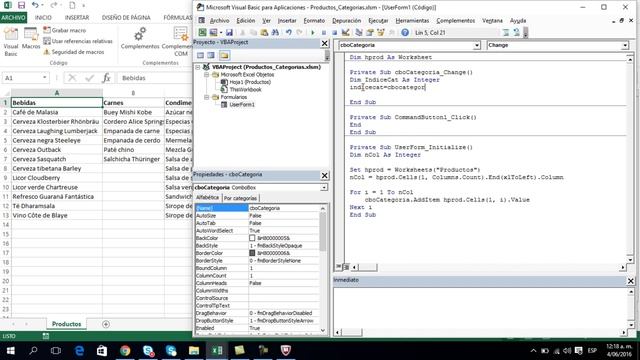Click the Break (pause) icon
The image size is (640, 360).
click(x=324, y=33)
